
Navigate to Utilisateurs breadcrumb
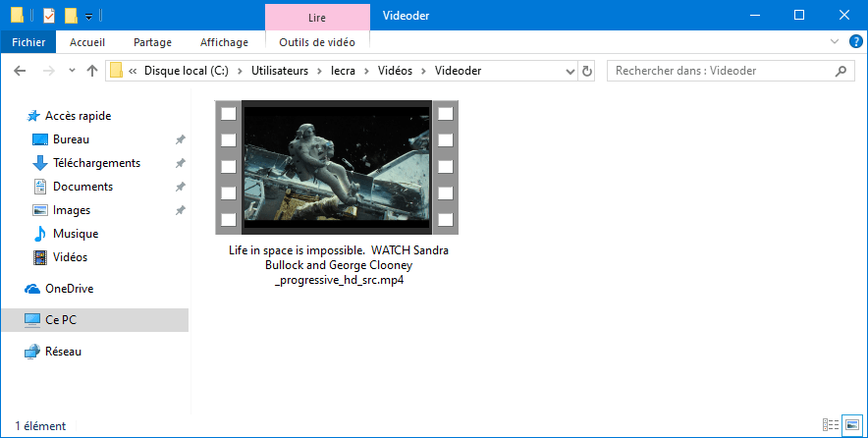[x=280, y=71]
